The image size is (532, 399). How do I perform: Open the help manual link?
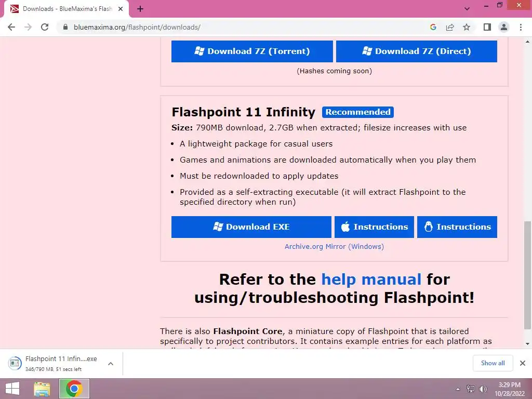click(x=371, y=280)
